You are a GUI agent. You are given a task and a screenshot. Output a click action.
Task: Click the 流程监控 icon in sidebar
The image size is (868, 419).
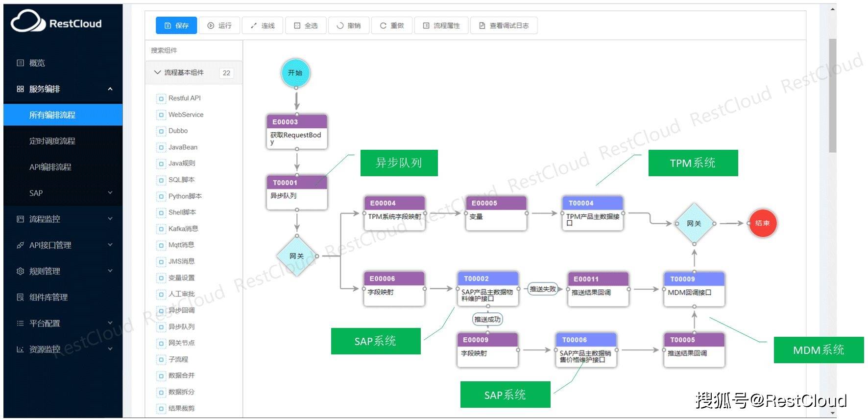pyautogui.click(x=20, y=219)
